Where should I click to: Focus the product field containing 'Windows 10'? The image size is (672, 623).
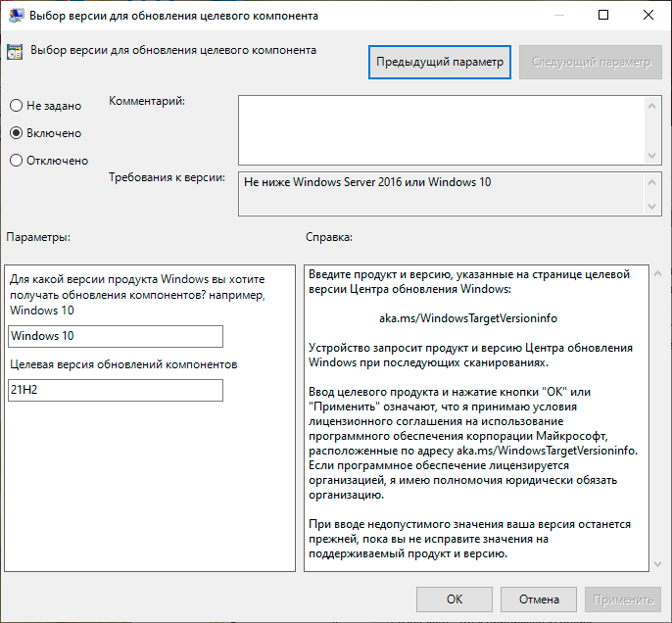(116, 336)
